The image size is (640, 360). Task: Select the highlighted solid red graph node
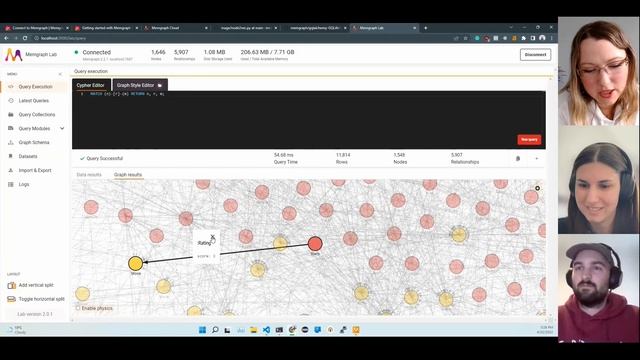(x=315, y=244)
